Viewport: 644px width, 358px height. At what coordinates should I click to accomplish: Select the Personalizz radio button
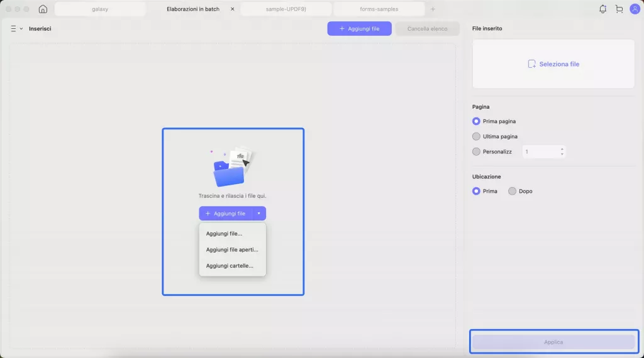(476, 152)
